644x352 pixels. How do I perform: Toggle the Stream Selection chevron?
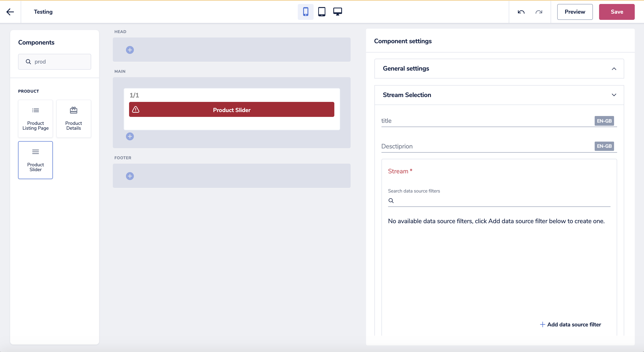[x=614, y=95]
